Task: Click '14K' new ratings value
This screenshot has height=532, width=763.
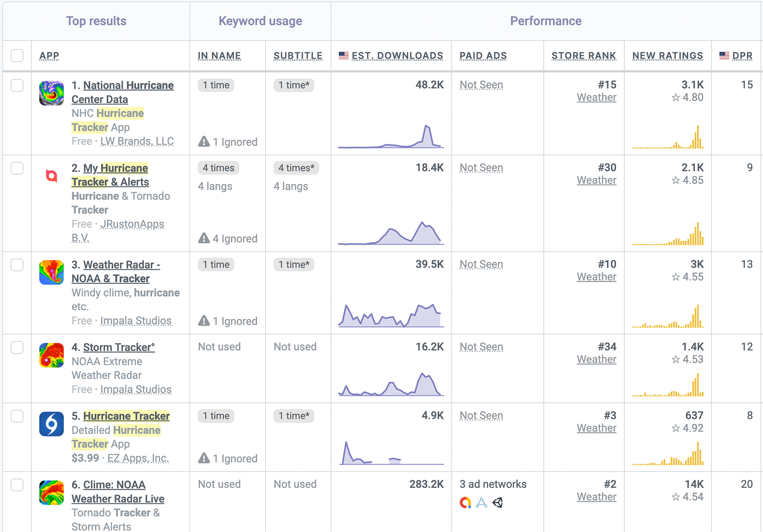Action: pyautogui.click(x=694, y=484)
